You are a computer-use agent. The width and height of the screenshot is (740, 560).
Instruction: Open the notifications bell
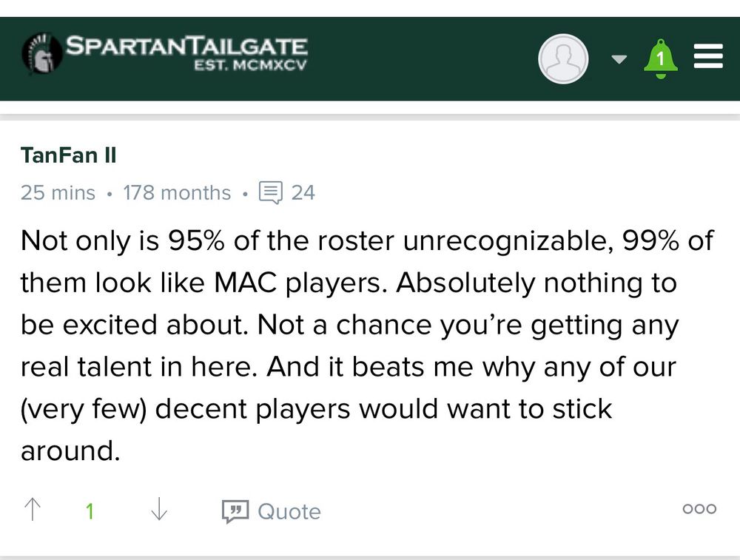pos(660,58)
